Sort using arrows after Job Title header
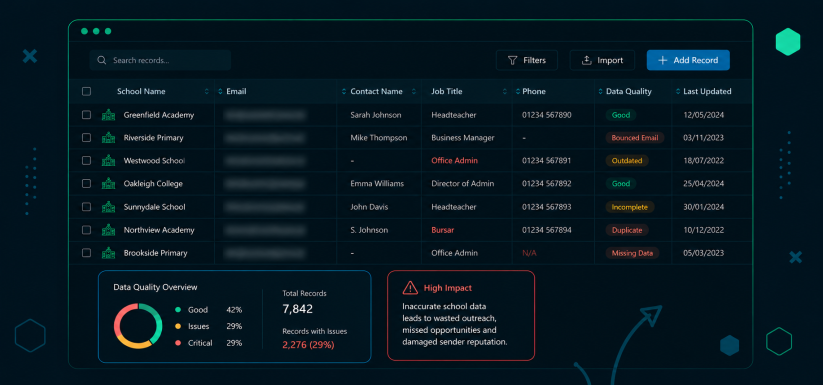 tap(504, 91)
